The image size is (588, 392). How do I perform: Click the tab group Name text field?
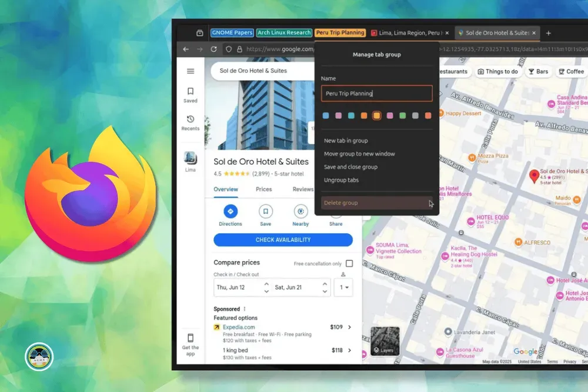[x=376, y=93]
